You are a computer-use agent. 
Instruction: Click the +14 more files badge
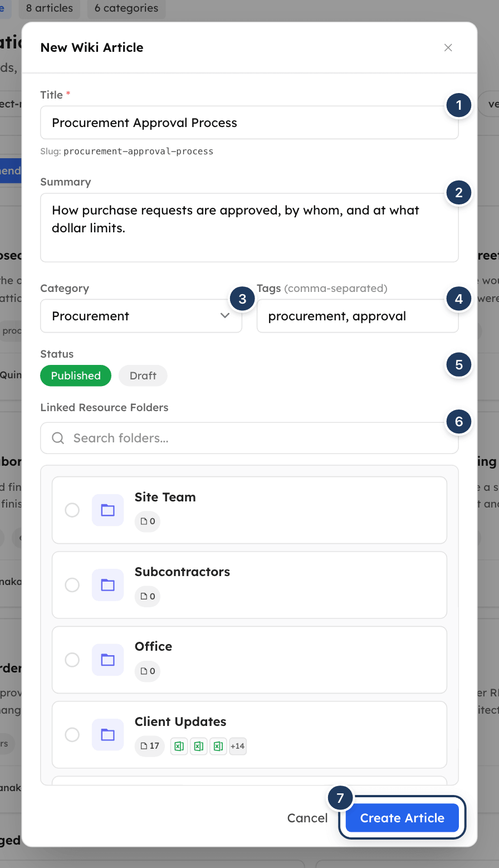click(x=237, y=746)
